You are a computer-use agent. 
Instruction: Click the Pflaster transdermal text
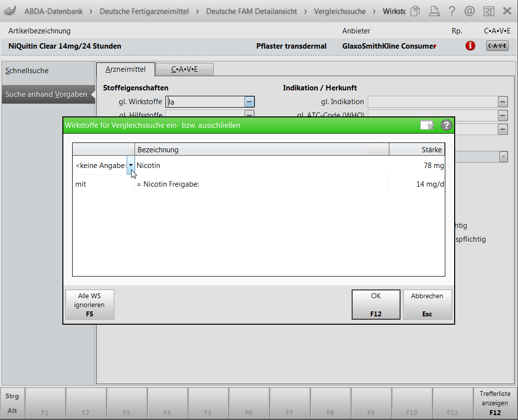[x=291, y=46]
